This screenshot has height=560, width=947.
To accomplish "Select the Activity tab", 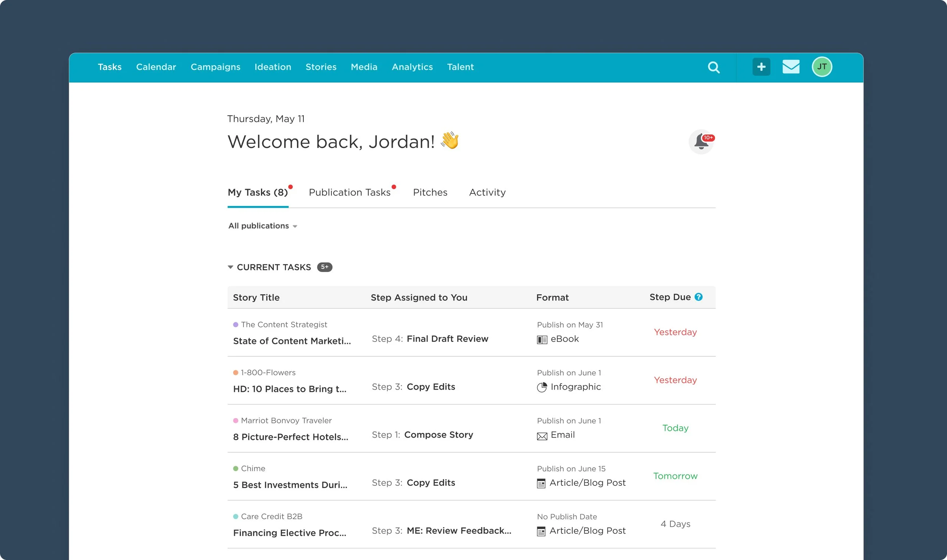I will click(x=487, y=193).
